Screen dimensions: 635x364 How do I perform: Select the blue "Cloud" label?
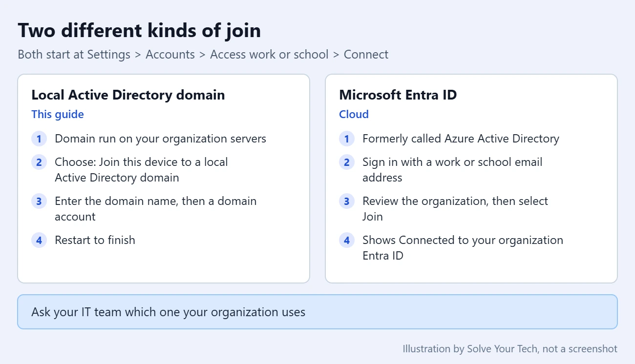pyautogui.click(x=354, y=114)
